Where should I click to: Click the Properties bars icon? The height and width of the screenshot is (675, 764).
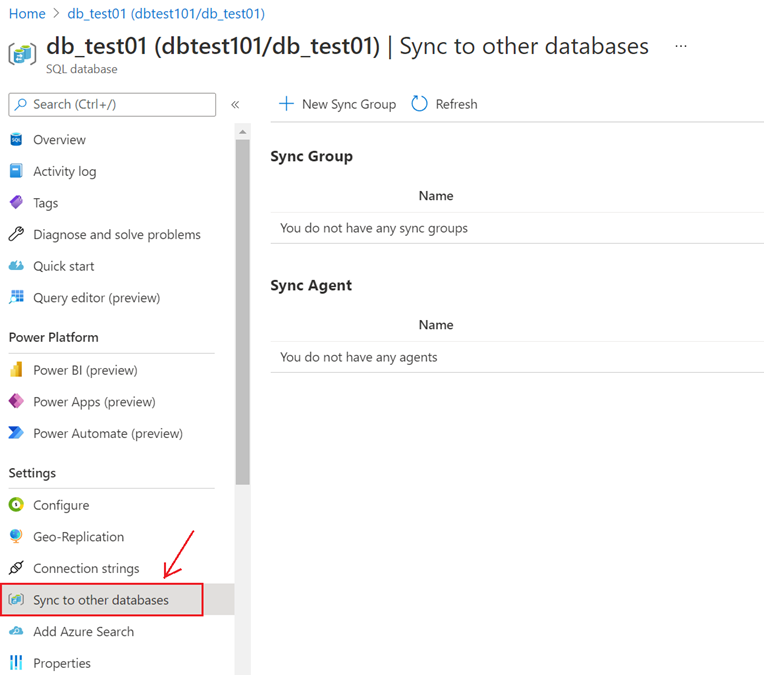(x=16, y=663)
